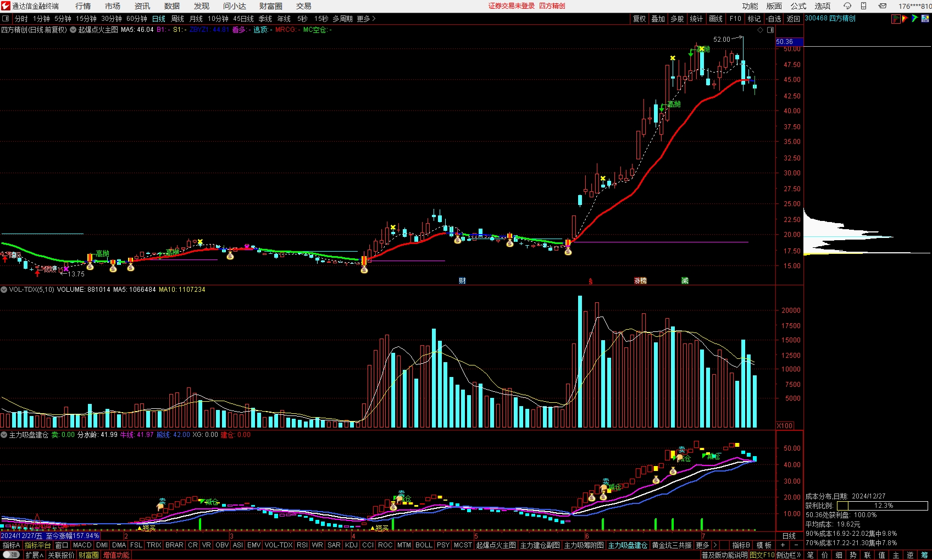932x560 pixels.
Task: Open the 筹 chip distribution tab
Action: [x=925, y=555]
